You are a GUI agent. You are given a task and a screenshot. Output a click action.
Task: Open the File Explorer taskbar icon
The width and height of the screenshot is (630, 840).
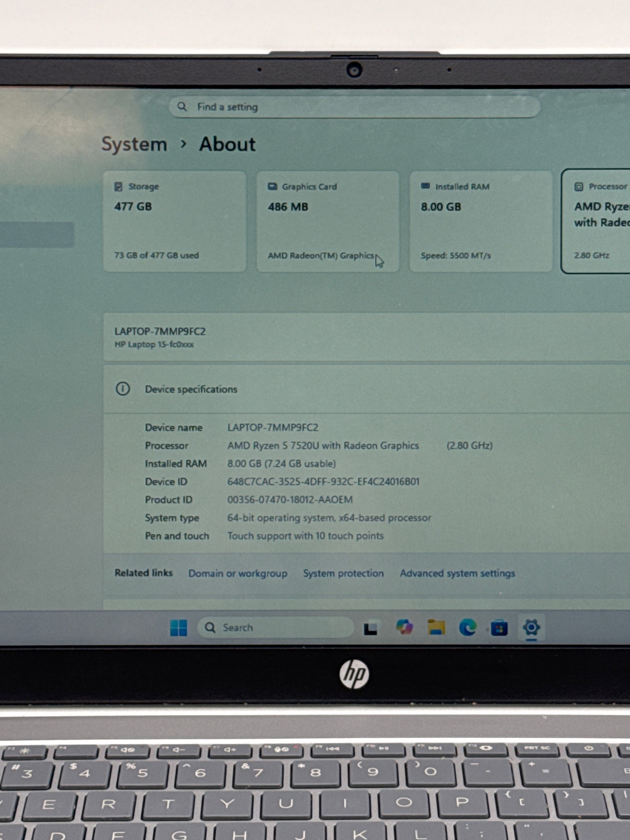click(x=436, y=627)
